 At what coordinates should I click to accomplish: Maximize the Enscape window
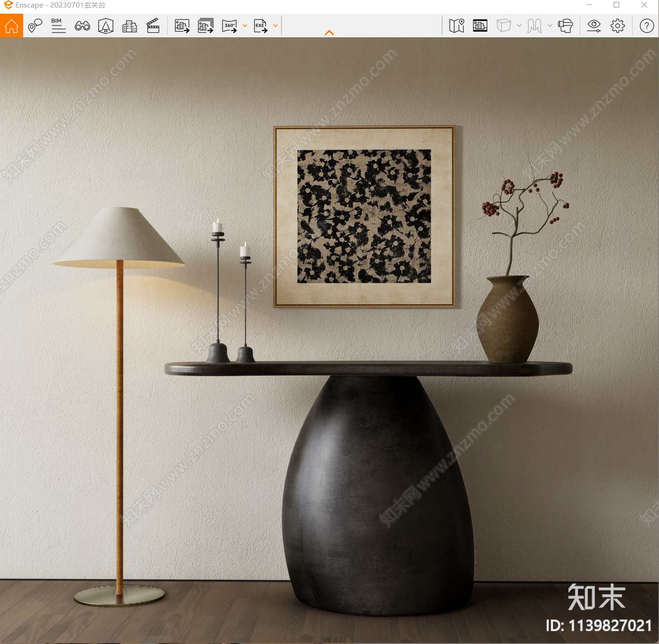(x=616, y=5)
